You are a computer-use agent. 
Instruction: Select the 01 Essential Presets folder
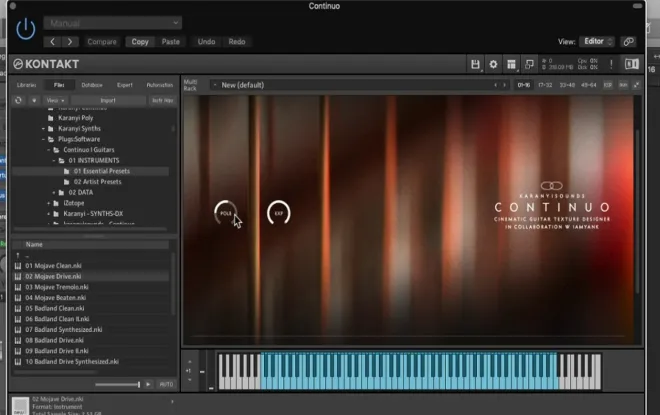[x=101, y=171]
